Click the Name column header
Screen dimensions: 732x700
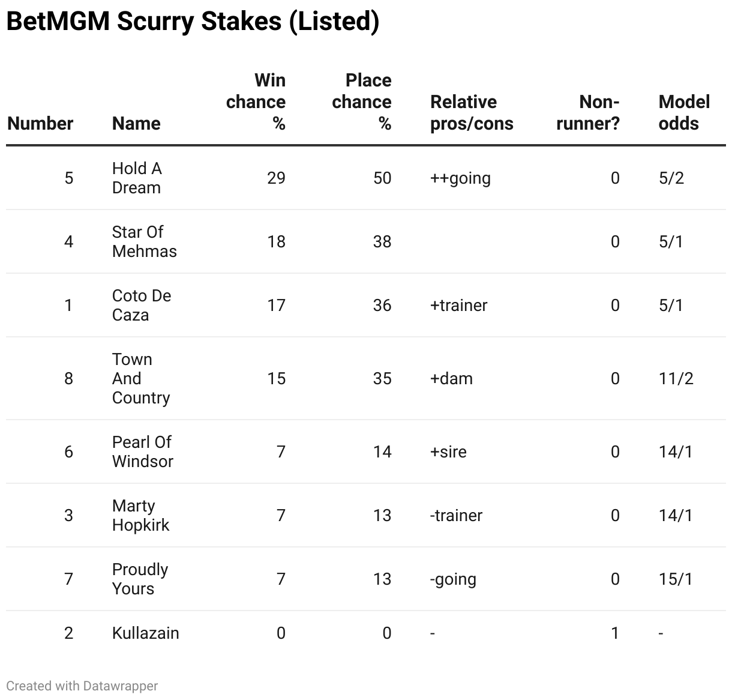point(136,124)
